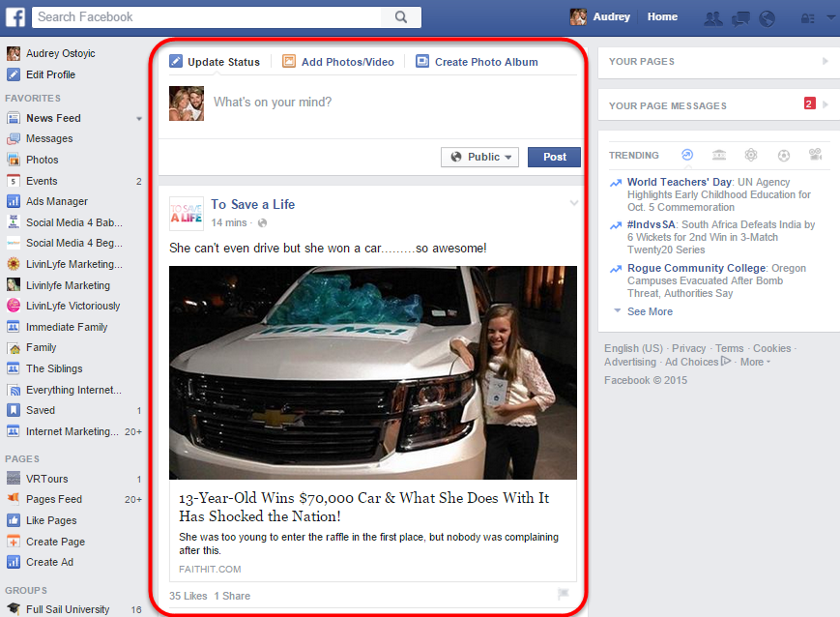This screenshot has width=840, height=617.
Task: Click the Ads Manager chart icon
Action: pyautogui.click(x=14, y=201)
